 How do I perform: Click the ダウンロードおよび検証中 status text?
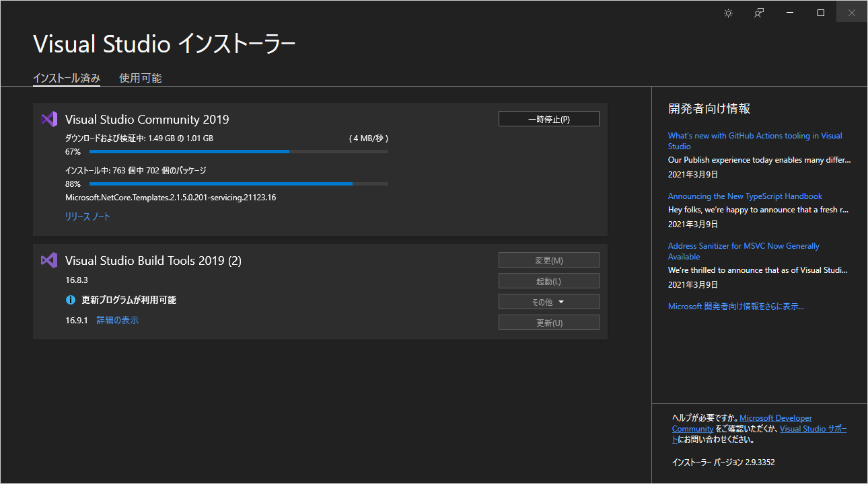(139, 138)
